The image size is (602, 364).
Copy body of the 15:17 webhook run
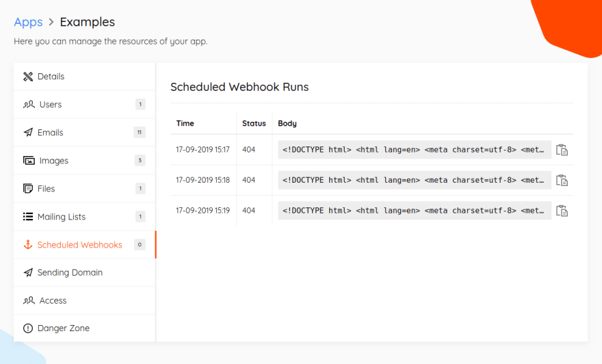[562, 150]
